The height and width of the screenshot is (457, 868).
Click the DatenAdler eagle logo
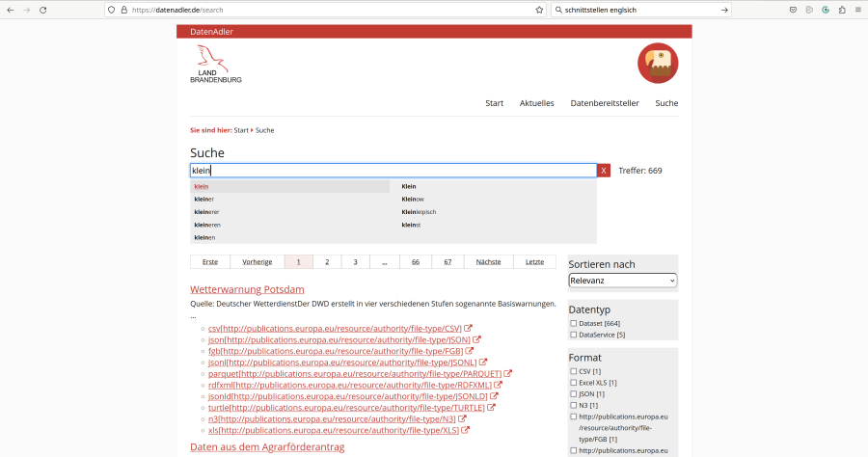click(x=658, y=64)
